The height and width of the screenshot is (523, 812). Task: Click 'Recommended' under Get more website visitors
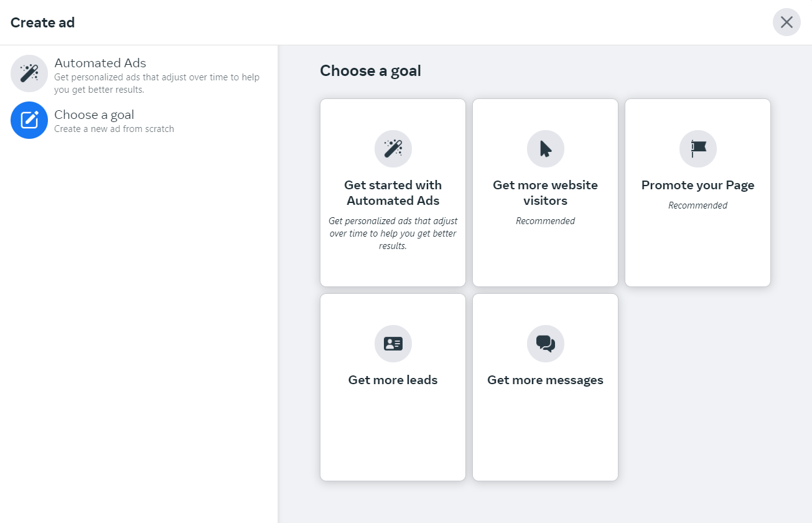tap(545, 221)
